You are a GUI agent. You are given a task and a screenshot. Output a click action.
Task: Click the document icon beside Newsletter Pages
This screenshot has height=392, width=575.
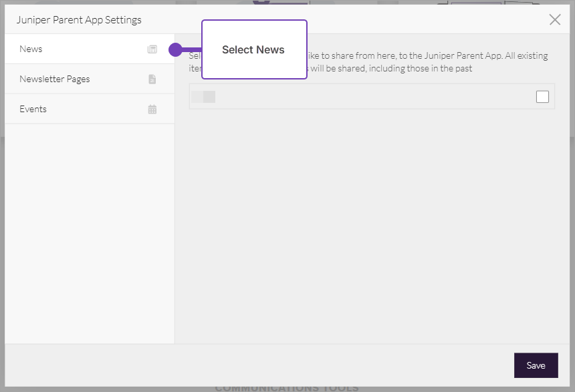coord(152,79)
